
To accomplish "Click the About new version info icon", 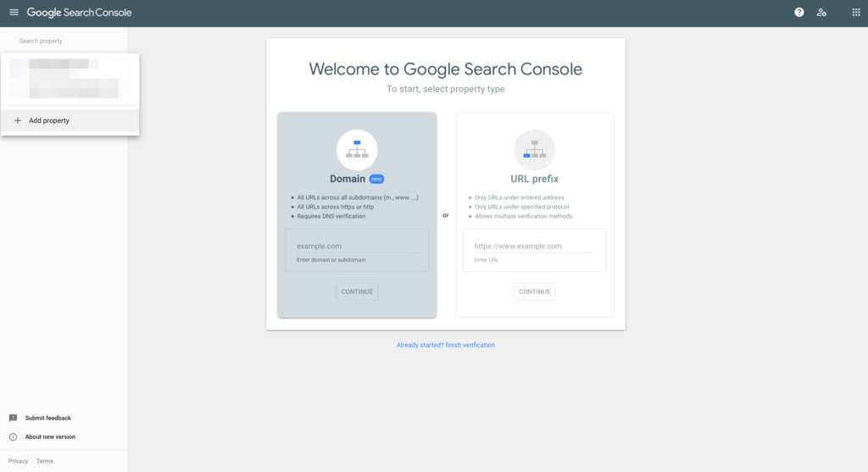I will click(14, 436).
